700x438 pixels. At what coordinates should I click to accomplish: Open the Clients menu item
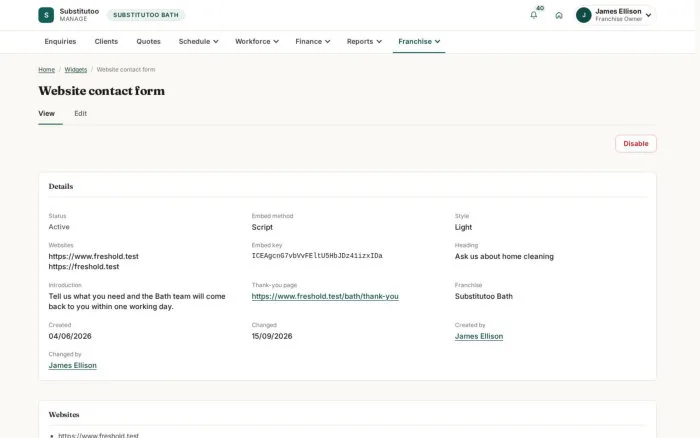pyautogui.click(x=106, y=42)
